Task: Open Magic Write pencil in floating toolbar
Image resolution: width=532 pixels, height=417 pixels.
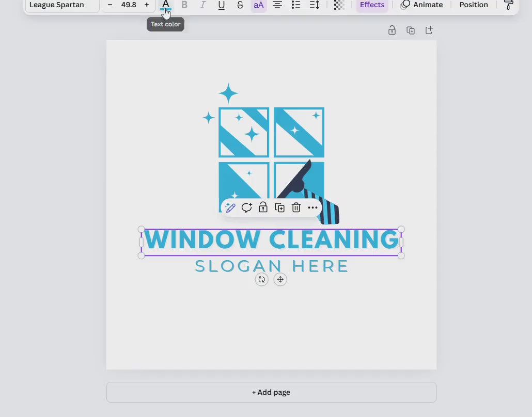Action: [230, 207]
